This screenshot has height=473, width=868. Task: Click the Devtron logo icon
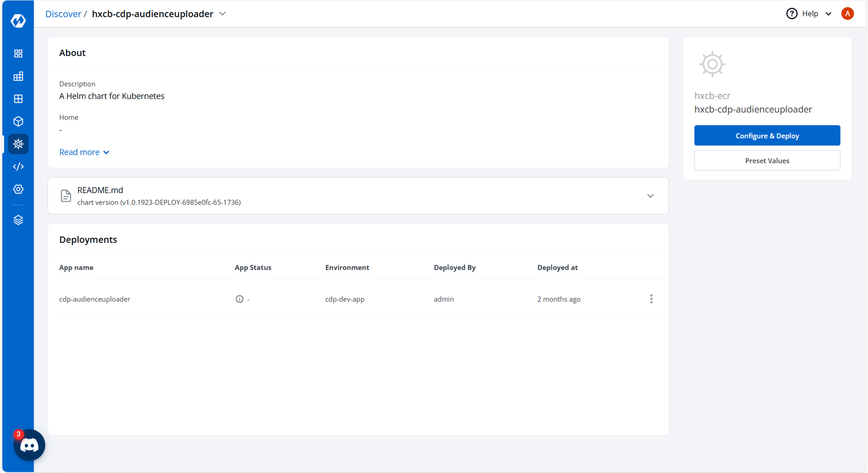(18, 21)
